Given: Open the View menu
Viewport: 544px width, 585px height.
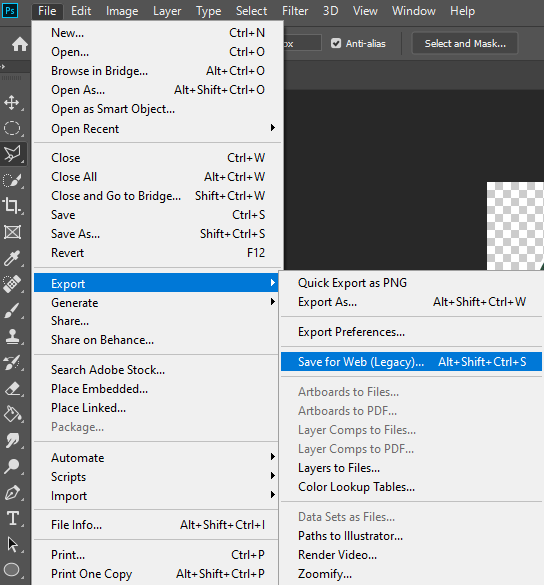Looking at the screenshot, I should click(x=365, y=11).
